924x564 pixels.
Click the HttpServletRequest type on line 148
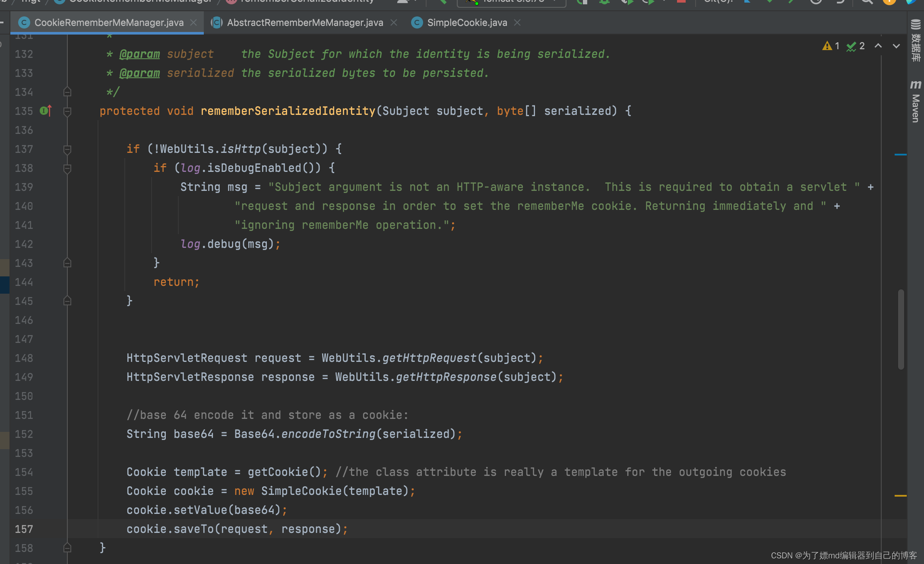point(187,358)
